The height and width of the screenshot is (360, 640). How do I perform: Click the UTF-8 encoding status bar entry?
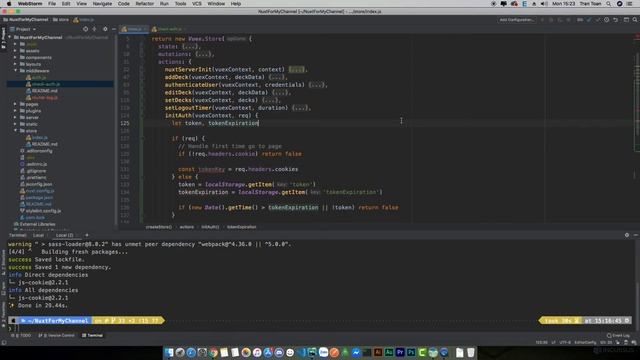click(565, 342)
